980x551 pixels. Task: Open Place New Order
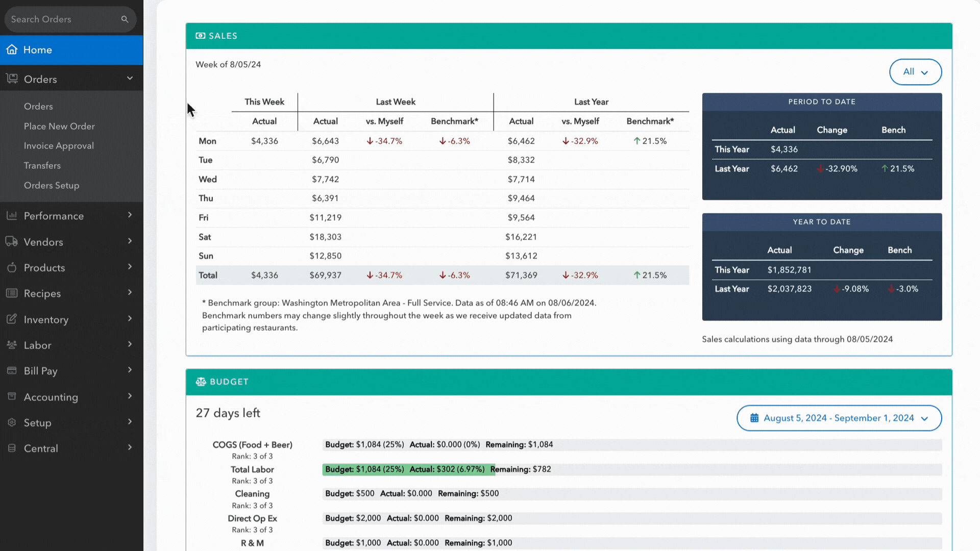[59, 126]
